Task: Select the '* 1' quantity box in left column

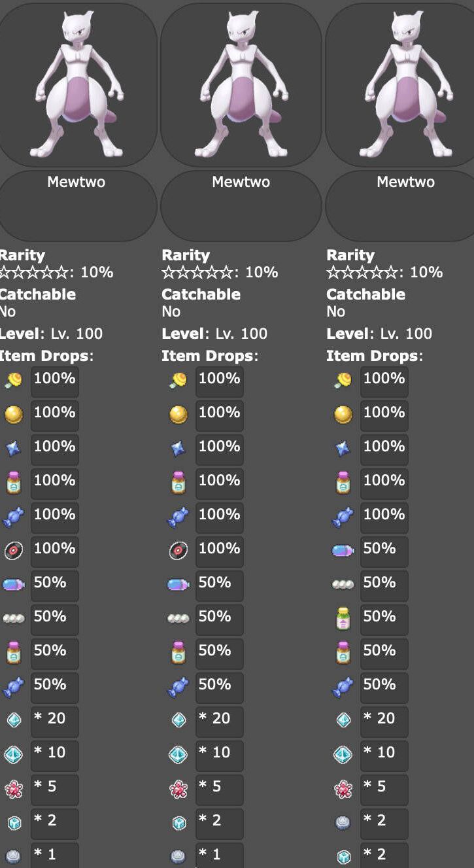Action: click(55, 856)
